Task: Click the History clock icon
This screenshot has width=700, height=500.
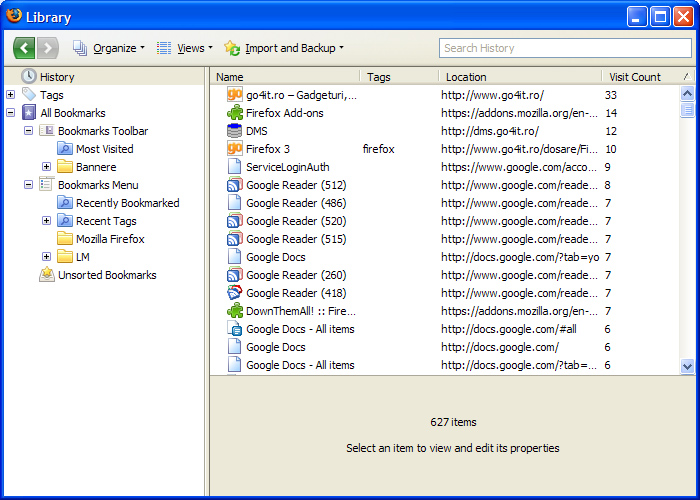Action: pos(29,76)
